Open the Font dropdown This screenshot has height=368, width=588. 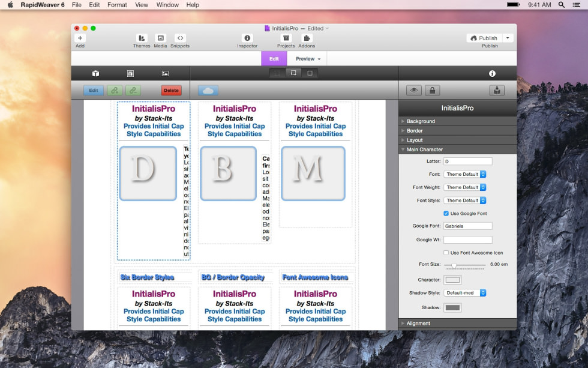tap(465, 174)
